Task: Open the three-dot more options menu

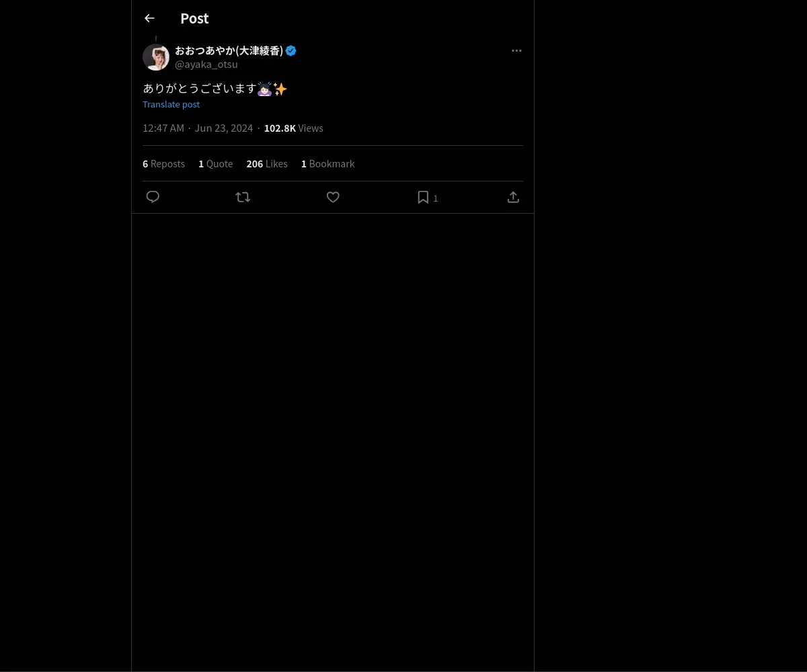Action: (516, 50)
